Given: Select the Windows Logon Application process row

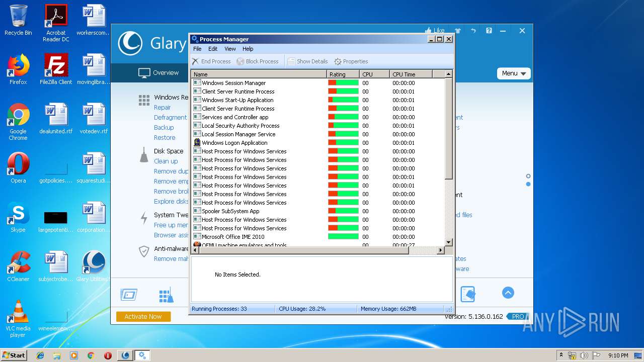Looking at the screenshot, I should (x=318, y=142).
